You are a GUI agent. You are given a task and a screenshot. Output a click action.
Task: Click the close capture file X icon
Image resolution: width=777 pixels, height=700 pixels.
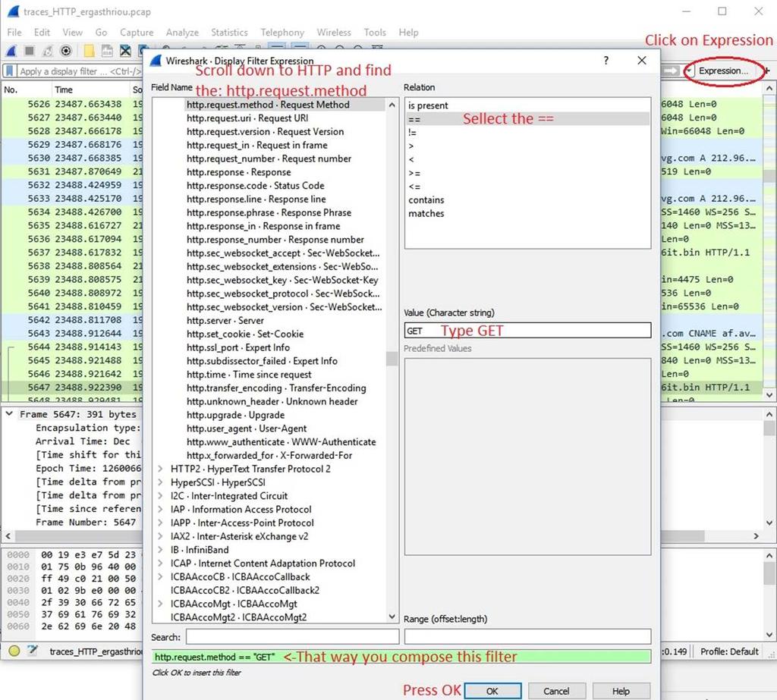coord(125,51)
